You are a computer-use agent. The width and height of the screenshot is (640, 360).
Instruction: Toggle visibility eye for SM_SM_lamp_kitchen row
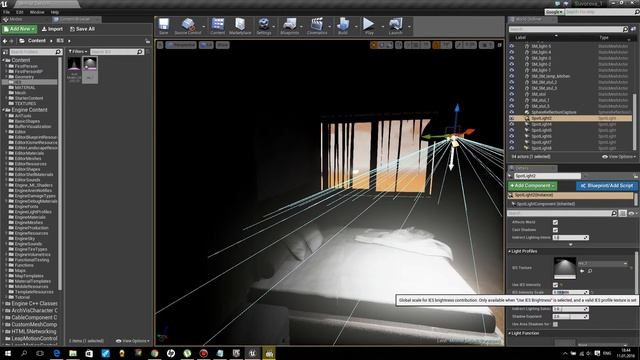(x=511, y=76)
